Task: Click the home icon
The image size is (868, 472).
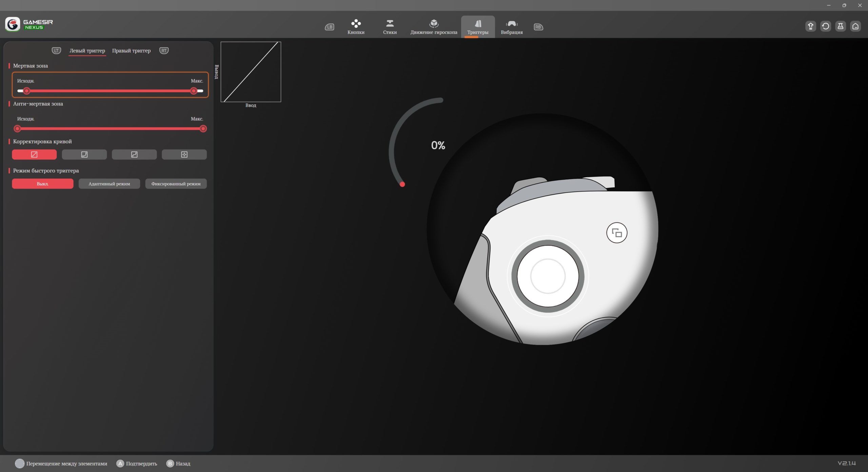Action: [x=855, y=26]
